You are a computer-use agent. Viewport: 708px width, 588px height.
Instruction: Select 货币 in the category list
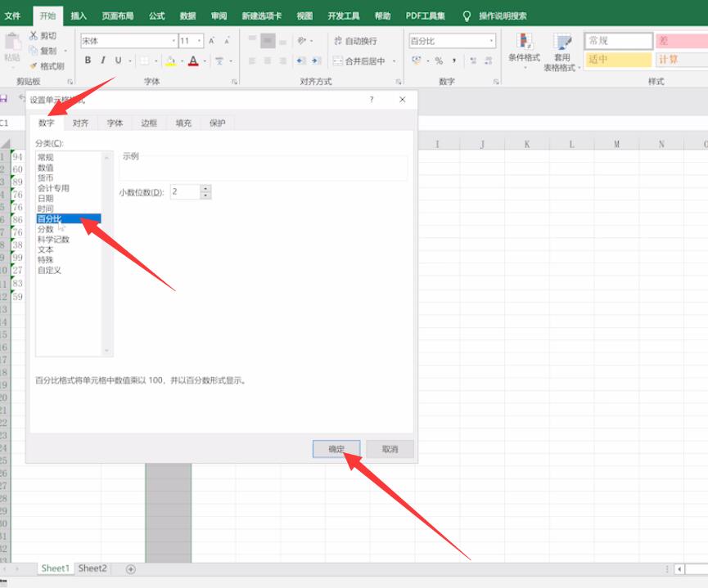click(46, 177)
